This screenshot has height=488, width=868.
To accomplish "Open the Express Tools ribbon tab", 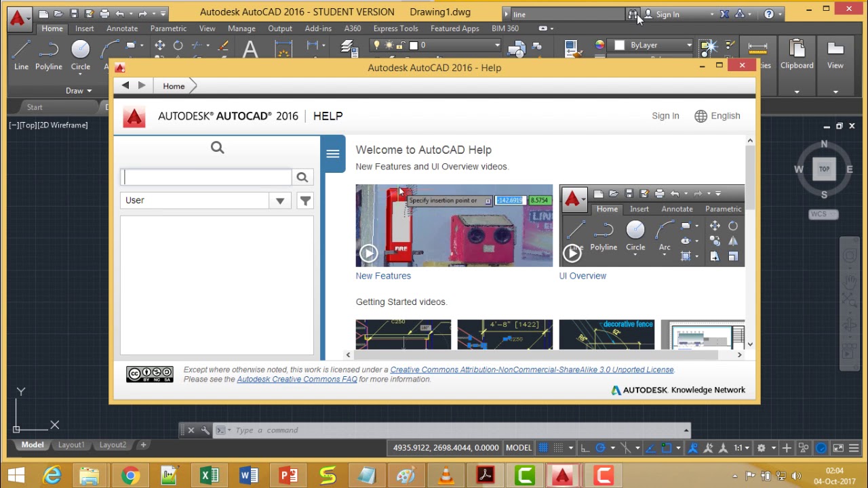I will (x=395, y=28).
